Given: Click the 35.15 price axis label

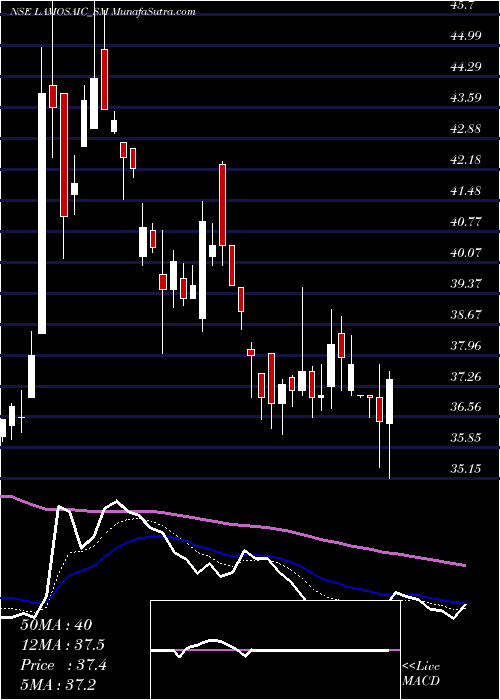Looking at the screenshot, I should coord(467,468).
